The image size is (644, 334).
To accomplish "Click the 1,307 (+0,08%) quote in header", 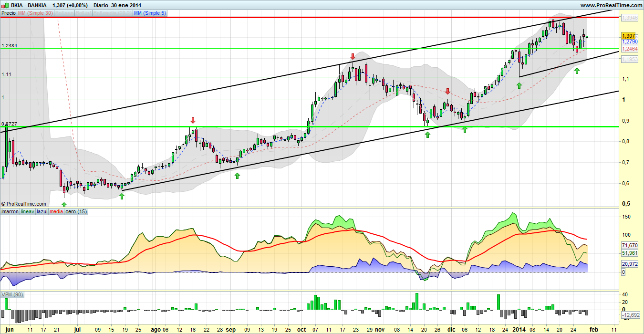I will pos(71,5).
